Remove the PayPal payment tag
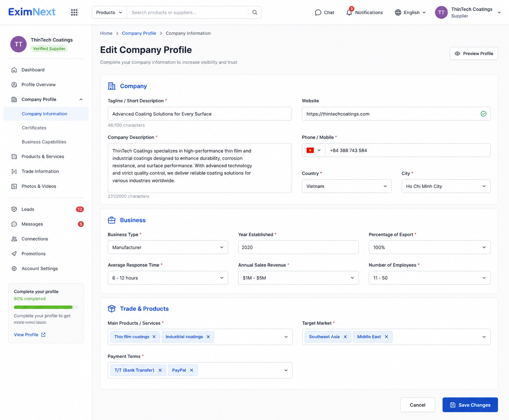This screenshot has height=420, width=509. 191,370
